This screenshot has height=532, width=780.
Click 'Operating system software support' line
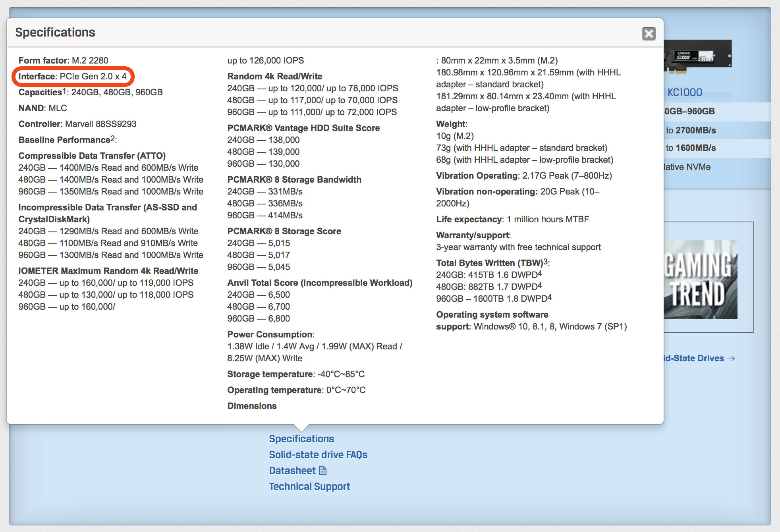pos(531,320)
